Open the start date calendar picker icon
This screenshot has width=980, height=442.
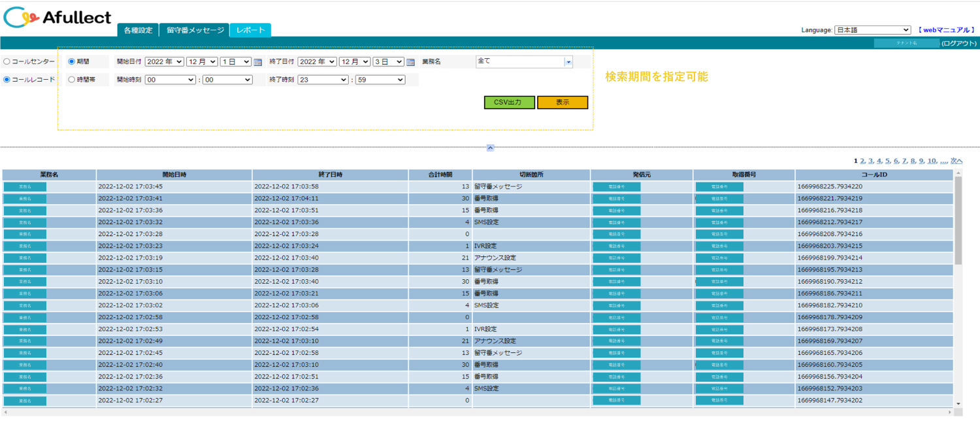pyautogui.click(x=257, y=62)
